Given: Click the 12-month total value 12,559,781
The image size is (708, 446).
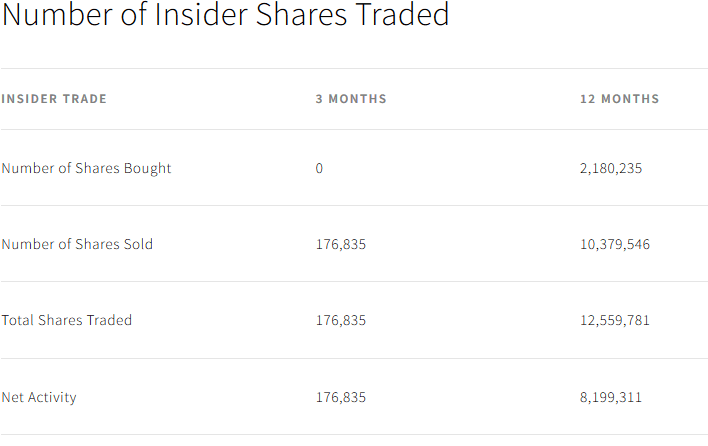Looking at the screenshot, I should 615,320.
